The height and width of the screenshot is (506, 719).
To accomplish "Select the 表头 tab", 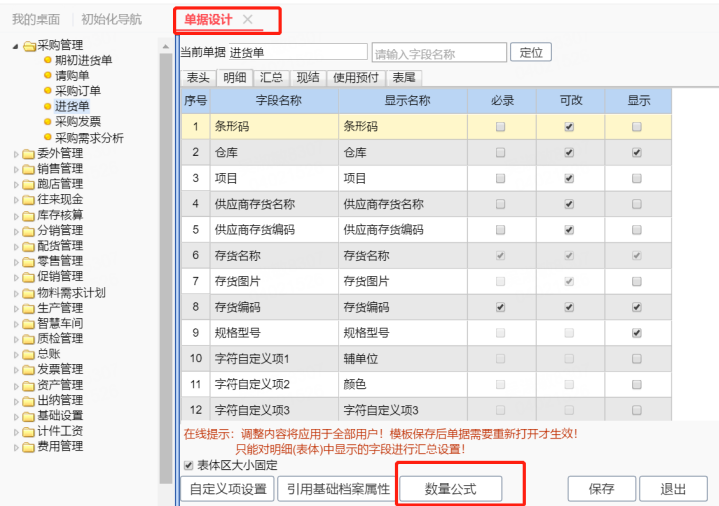I will (198, 78).
